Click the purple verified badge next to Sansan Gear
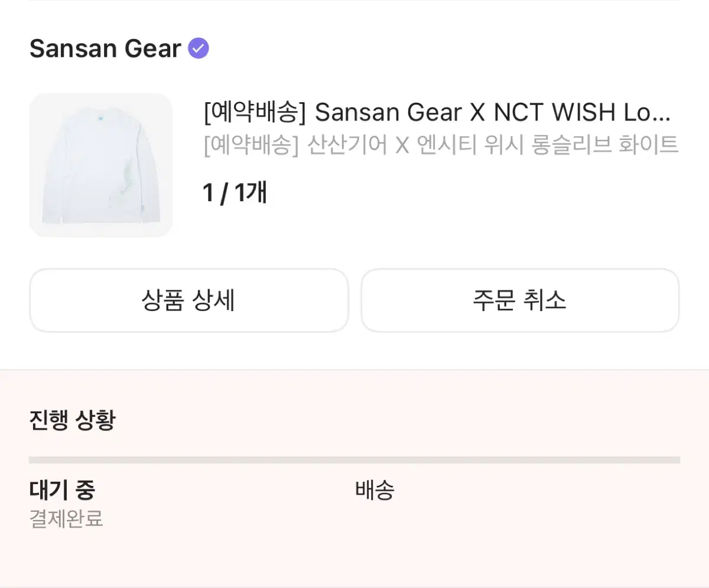709x588 pixels. pos(199,48)
